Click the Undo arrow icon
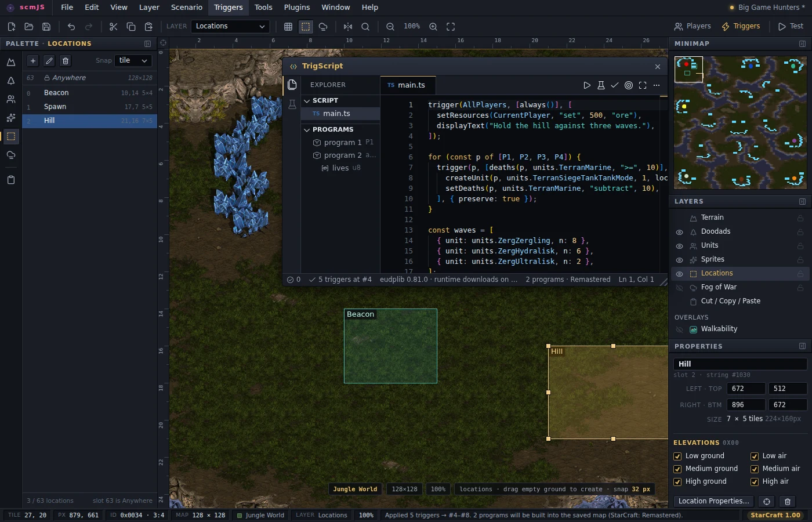Viewport: 812px width, 522px height. point(71,27)
